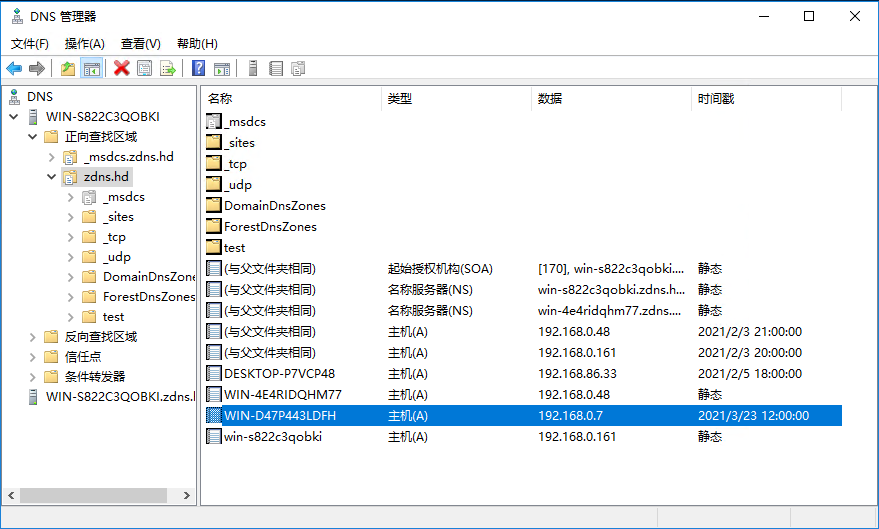Click the zdns.hd zone icon in tree
The image size is (879, 529).
[x=70, y=177]
